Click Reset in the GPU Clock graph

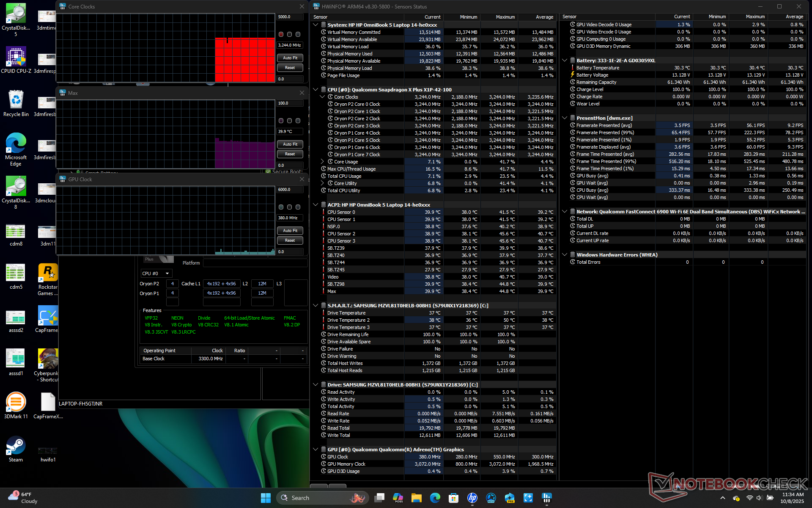click(x=290, y=240)
